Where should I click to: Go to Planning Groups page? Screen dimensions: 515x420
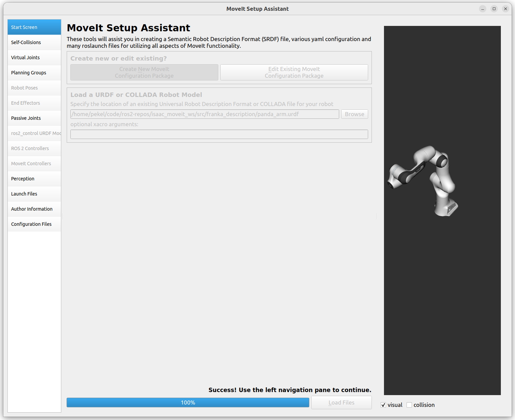pyautogui.click(x=34, y=73)
